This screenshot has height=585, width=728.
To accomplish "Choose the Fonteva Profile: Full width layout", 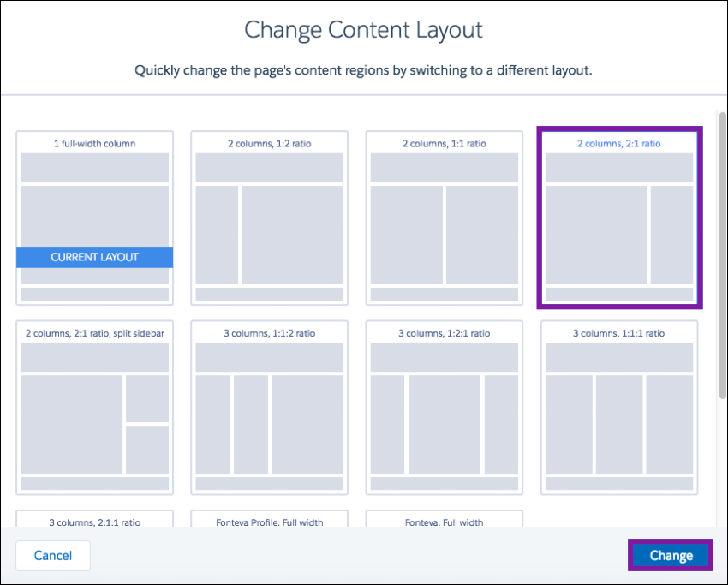I will pyautogui.click(x=269, y=518).
